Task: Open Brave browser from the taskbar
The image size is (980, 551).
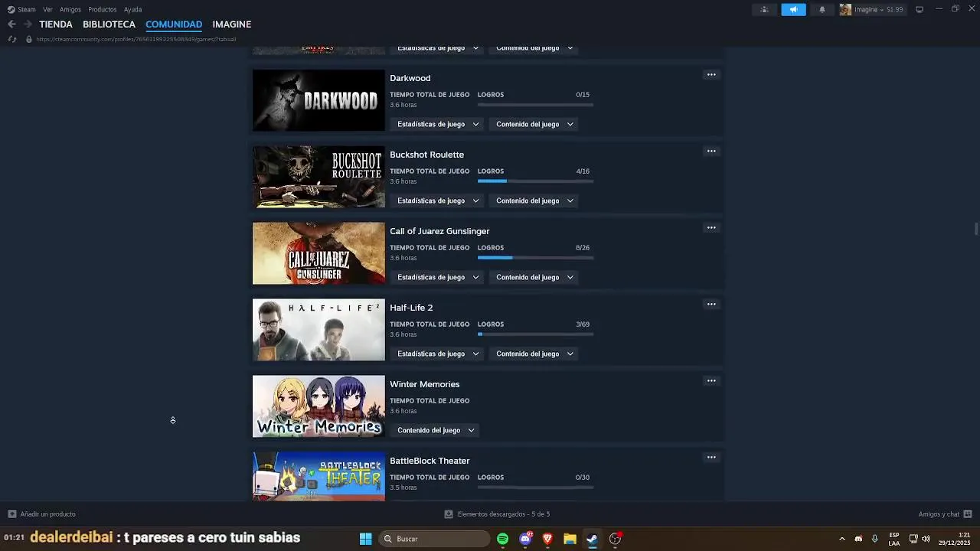Action: pos(547,539)
